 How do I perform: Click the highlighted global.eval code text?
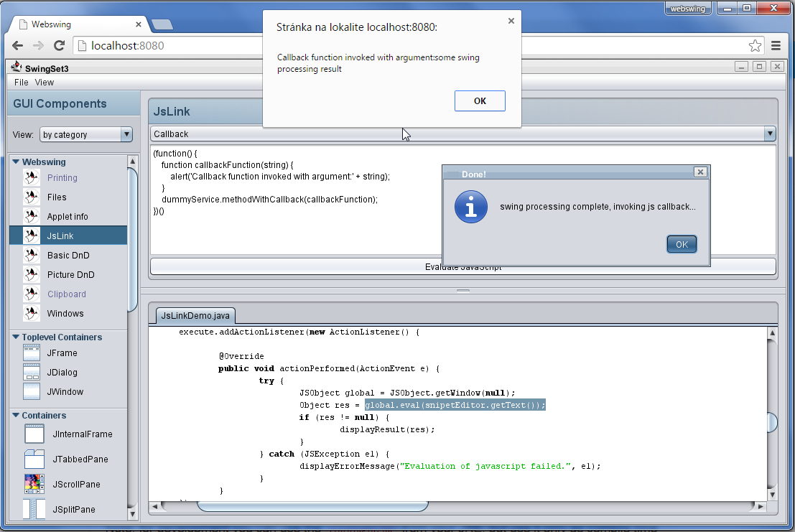pos(455,405)
